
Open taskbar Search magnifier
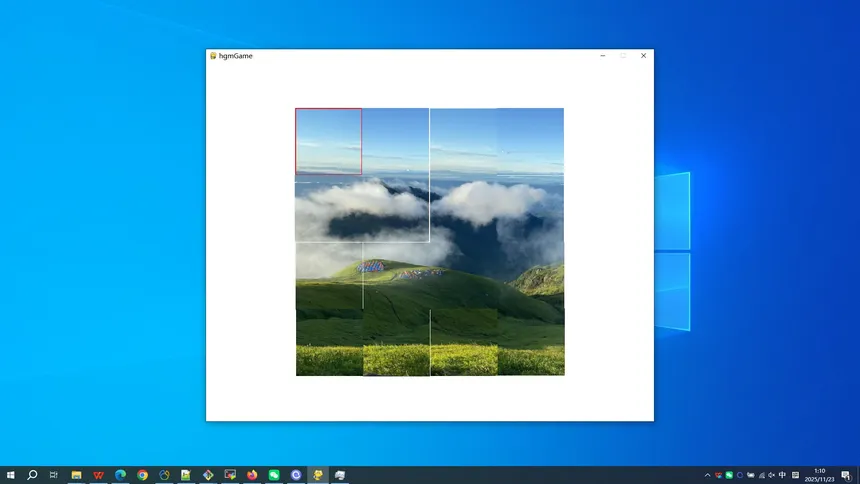point(32,475)
